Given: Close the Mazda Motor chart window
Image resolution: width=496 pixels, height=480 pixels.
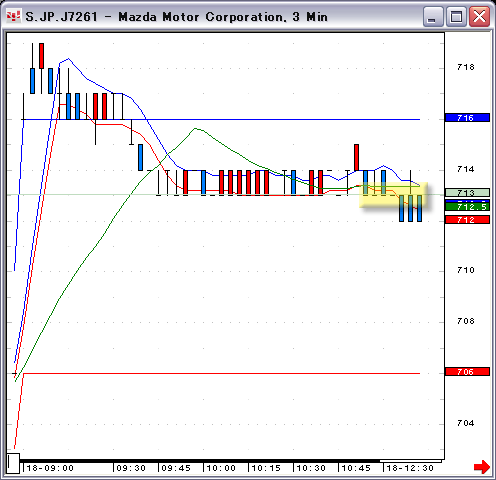Looking at the screenshot, I should pos(479,16).
